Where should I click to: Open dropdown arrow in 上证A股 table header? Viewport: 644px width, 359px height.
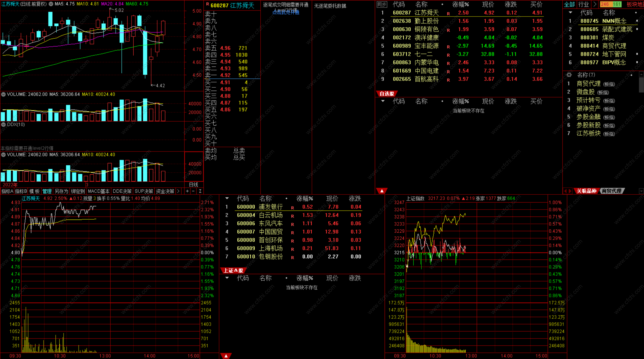pyautogui.click(x=227, y=278)
